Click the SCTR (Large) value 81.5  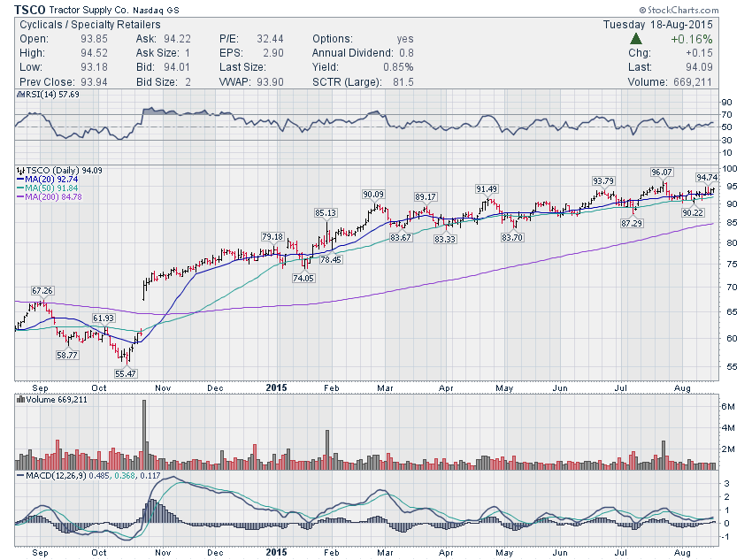pos(403,82)
